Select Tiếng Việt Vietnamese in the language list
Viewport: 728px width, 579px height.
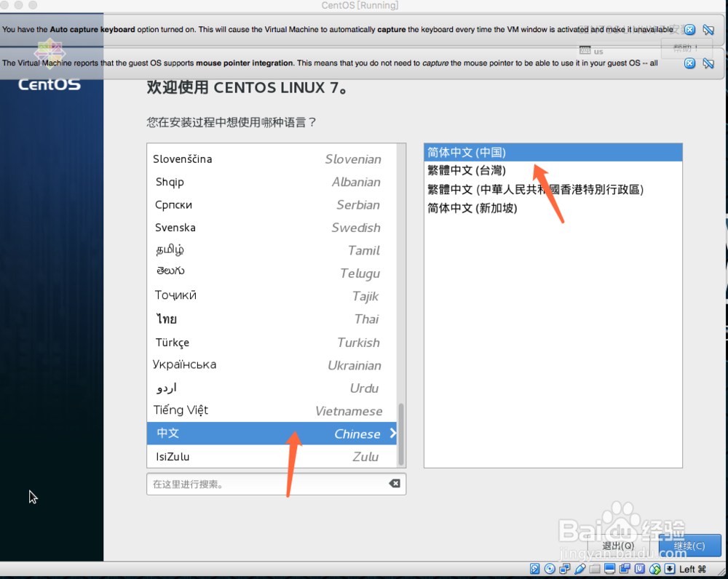(272, 410)
